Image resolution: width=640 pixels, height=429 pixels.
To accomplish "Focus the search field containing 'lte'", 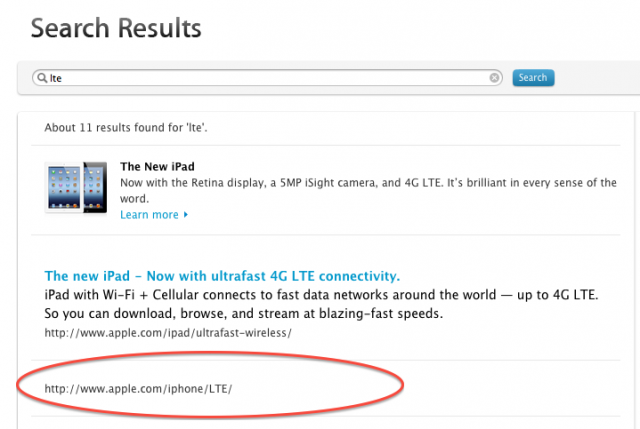I will point(260,78).
